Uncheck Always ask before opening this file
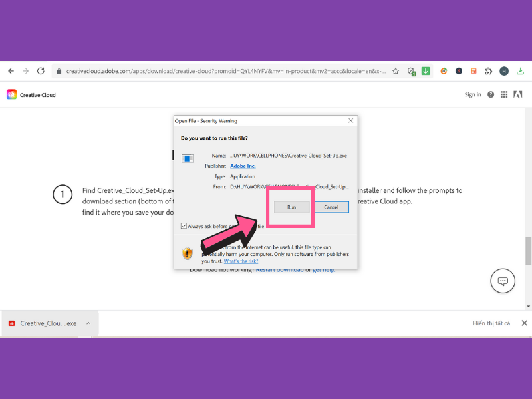Screen dimensions: 532x399 (x=184, y=226)
